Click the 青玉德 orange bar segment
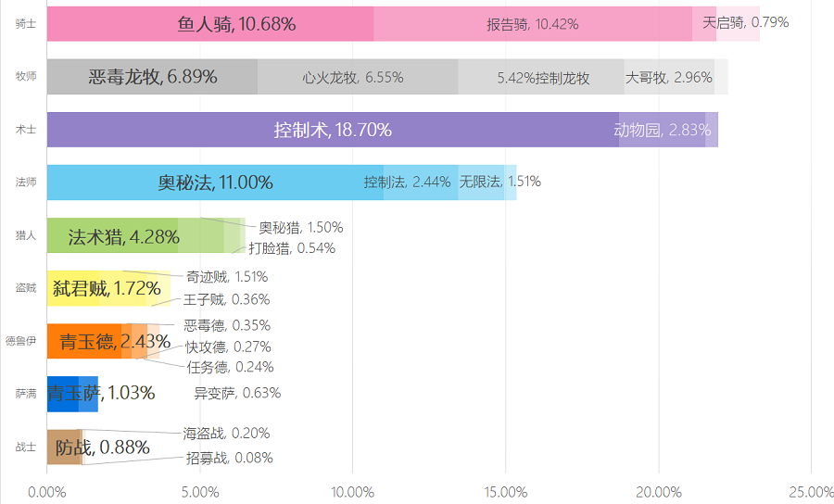The height and width of the screenshot is (504, 834). pyautogui.click(x=83, y=341)
